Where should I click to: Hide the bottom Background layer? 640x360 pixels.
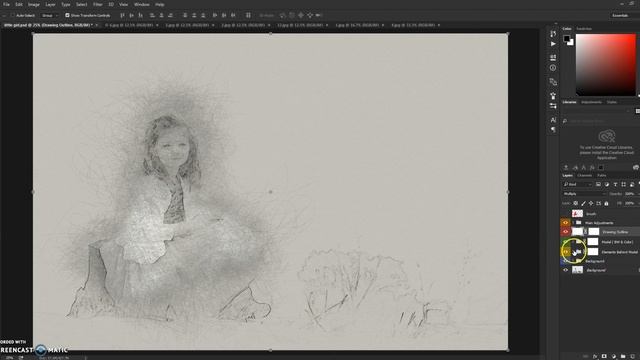click(x=565, y=270)
